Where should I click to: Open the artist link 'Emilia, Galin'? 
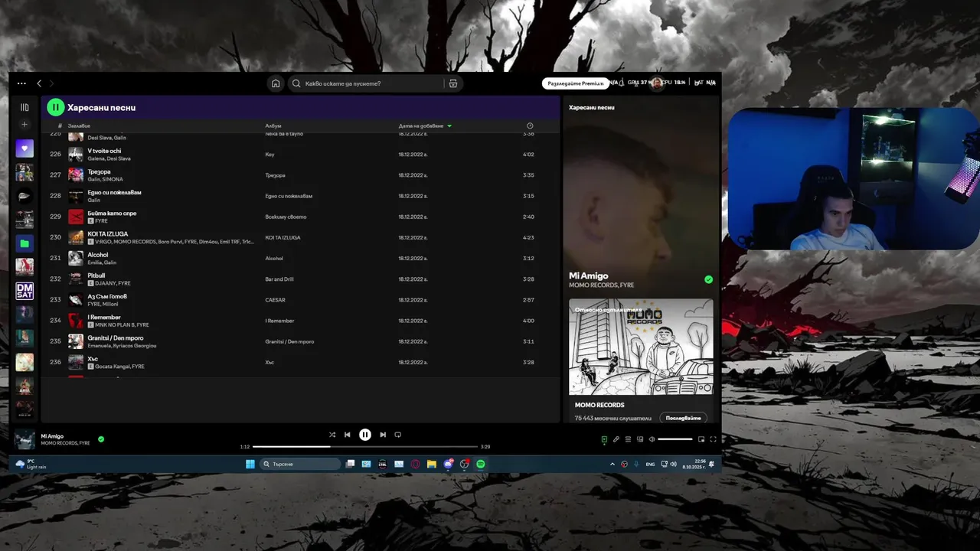click(102, 262)
